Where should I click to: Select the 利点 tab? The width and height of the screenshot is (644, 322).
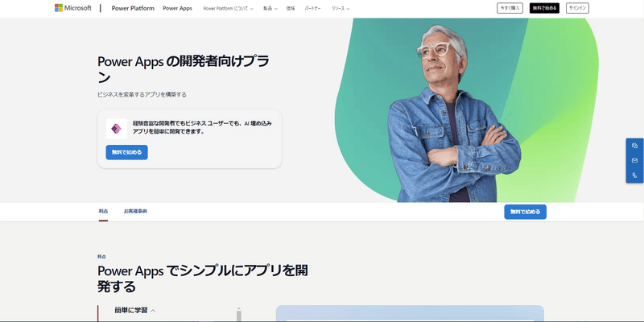point(103,212)
